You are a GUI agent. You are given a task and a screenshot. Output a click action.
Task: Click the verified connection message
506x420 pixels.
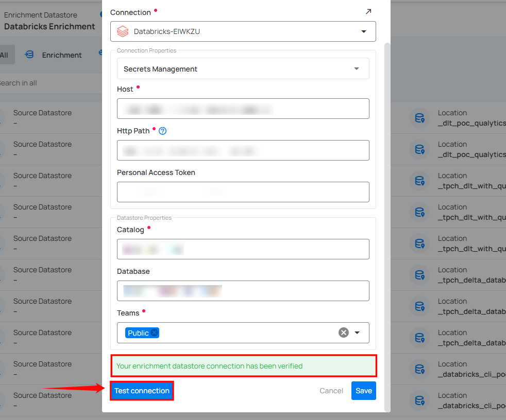[244, 366]
